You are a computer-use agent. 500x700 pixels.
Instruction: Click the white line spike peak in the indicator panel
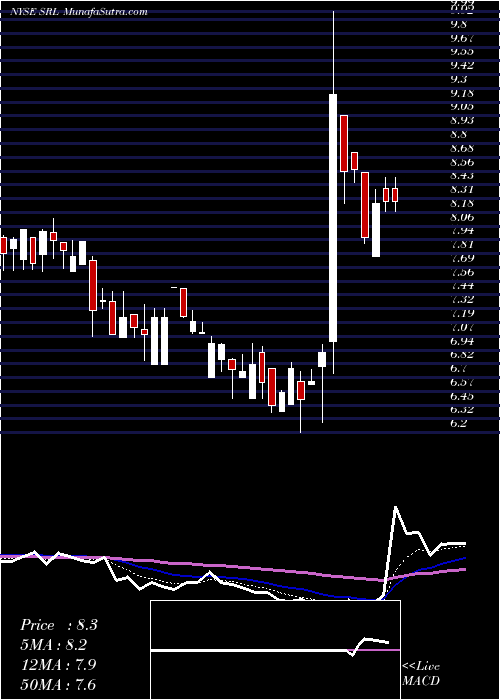[396, 507]
